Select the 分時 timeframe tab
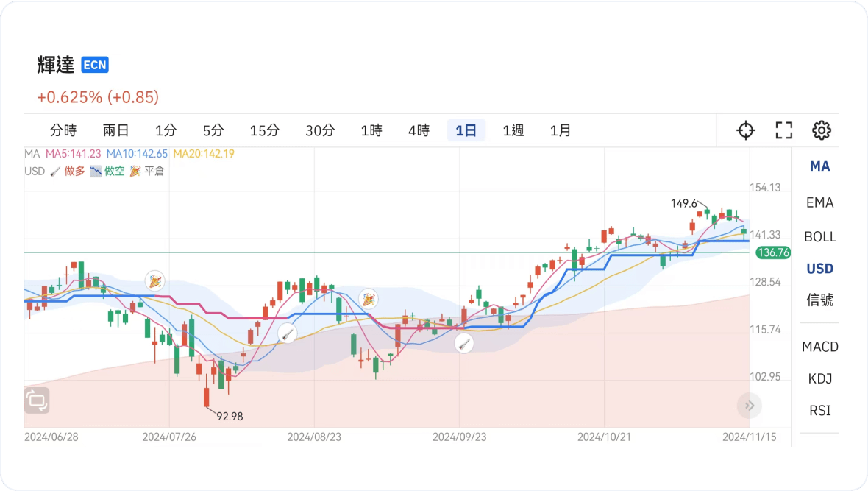Screen dimensions: 868x491 click(x=63, y=130)
